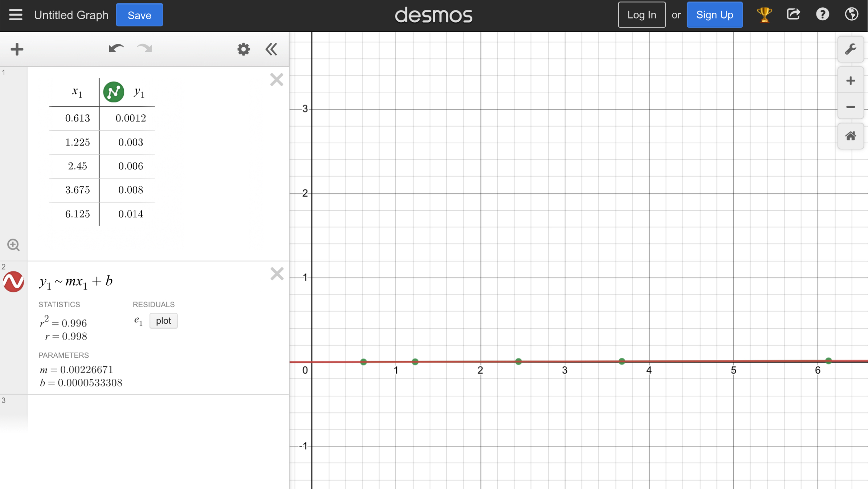Click the zoom-to-fit magnifier beside the table
The width and height of the screenshot is (868, 489).
(13, 245)
